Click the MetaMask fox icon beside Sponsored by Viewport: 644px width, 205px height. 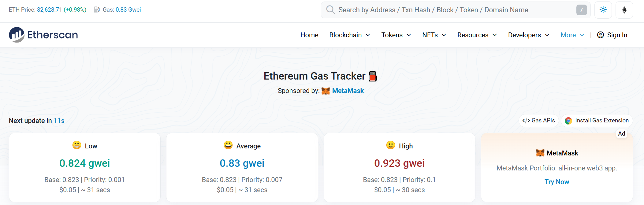[326, 91]
